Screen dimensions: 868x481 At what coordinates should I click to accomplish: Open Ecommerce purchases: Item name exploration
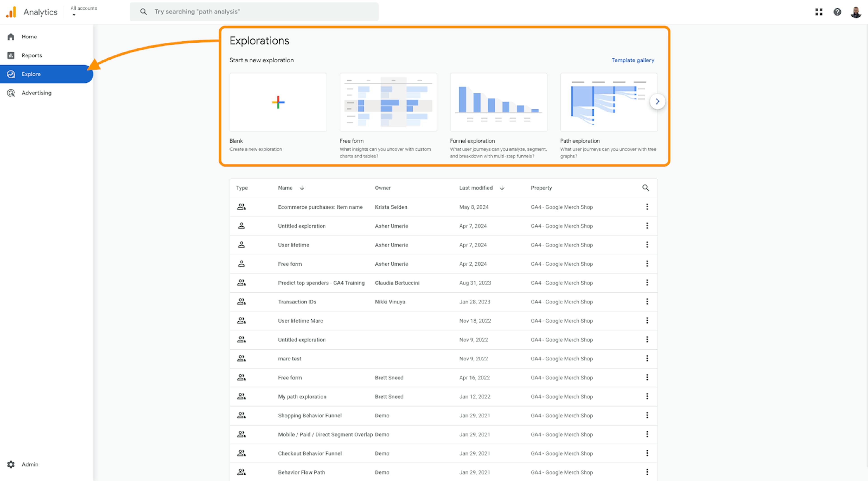tap(320, 207)
